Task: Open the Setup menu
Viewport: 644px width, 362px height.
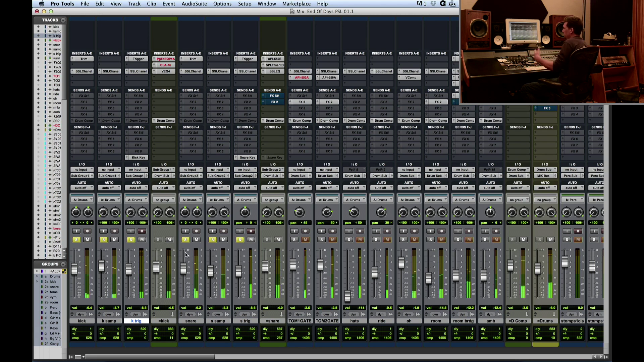Action: pos(245,4)
